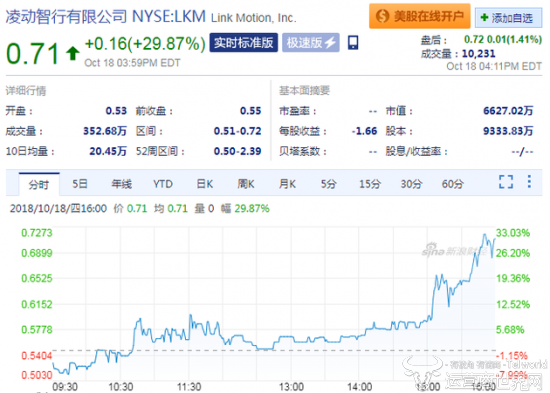Click the title 凌动智行有限公司 NYSE:LKM
The height and width of the screenshot is (393, 550).
(x=106, y=16)
